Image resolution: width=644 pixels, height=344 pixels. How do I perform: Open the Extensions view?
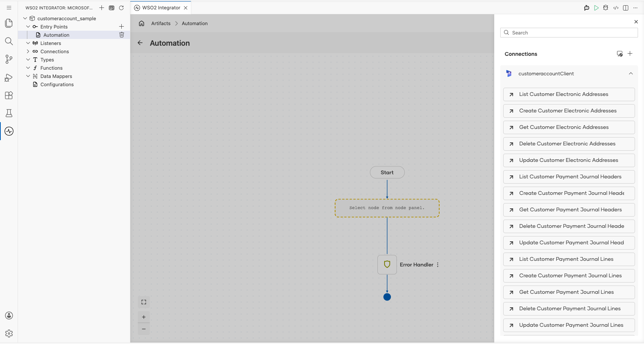pyautogui.click(x=9, y=95)
